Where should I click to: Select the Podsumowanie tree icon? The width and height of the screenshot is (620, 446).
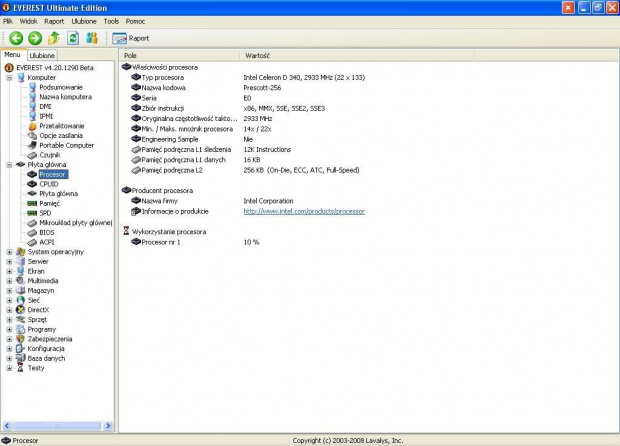(x=32, y=87)
